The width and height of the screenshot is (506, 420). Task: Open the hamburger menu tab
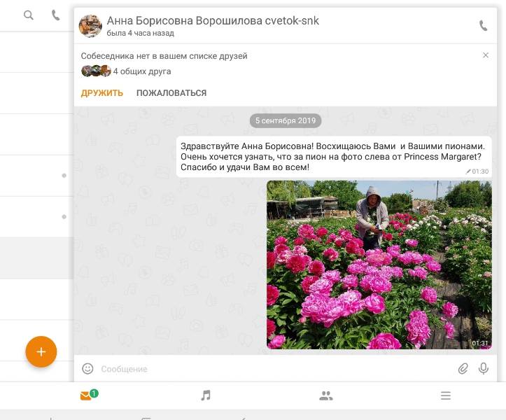[x=446, y=395]
